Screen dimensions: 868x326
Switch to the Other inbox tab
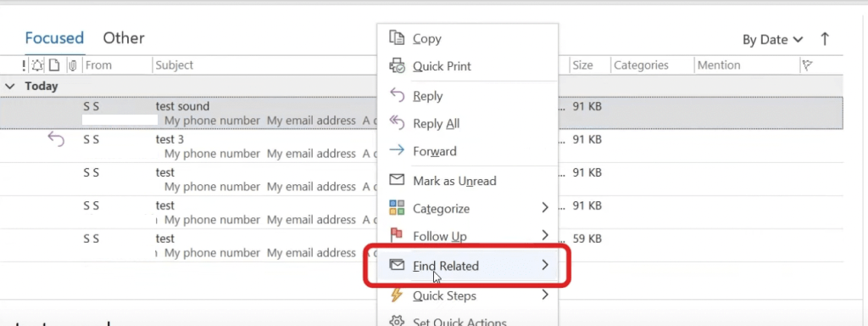pos(124,37)
